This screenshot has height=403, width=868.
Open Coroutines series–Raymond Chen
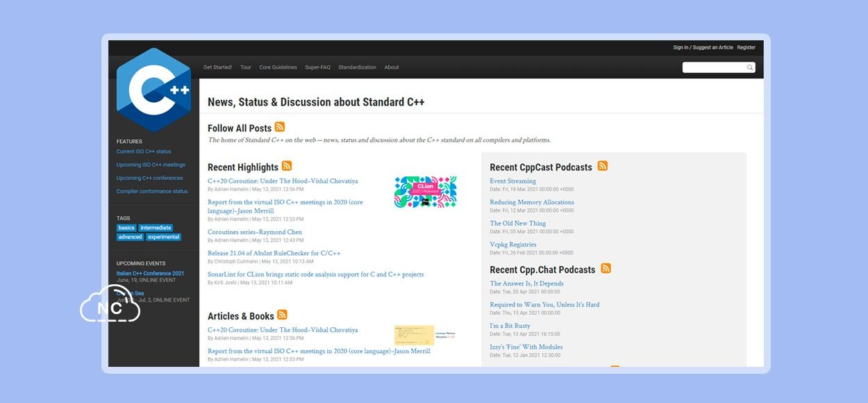coord(255,232)
